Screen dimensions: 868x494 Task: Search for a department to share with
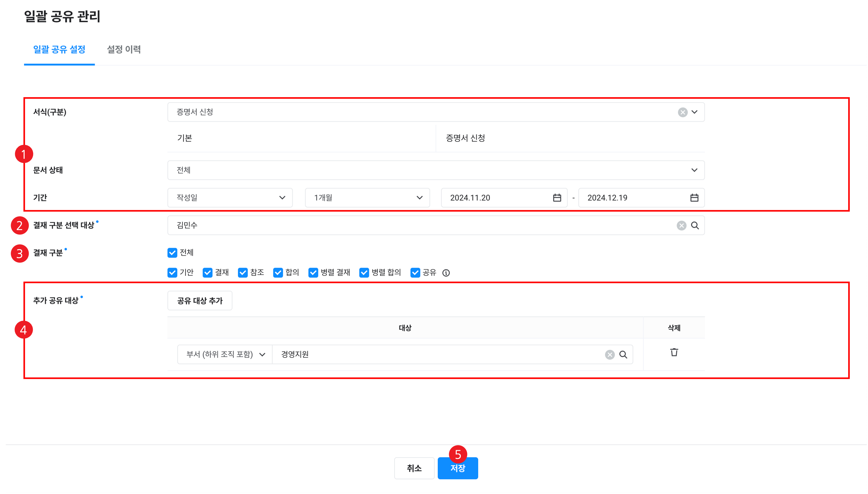tap(623, 355)
